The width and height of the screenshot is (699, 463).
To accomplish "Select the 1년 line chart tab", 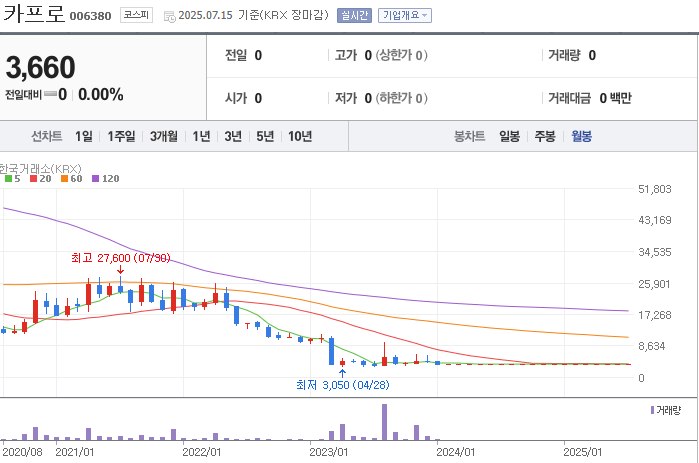I will [201, 136].
